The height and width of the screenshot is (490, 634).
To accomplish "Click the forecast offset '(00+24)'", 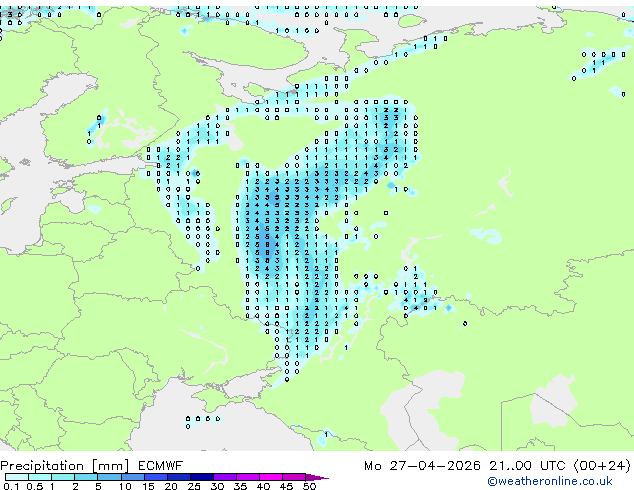I will (x=602, y=466).
